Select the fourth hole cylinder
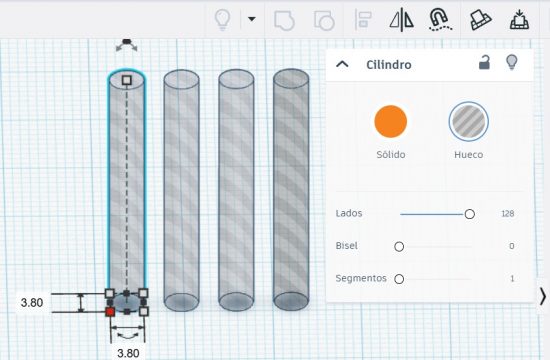 [291, 190]
